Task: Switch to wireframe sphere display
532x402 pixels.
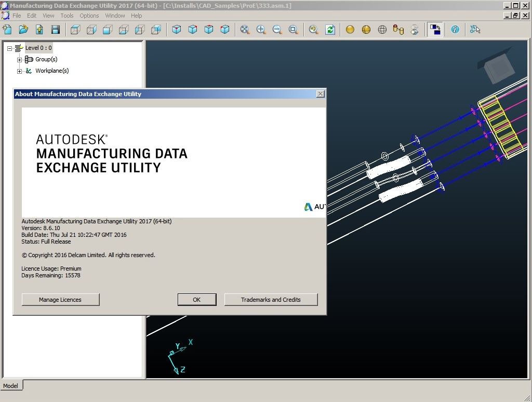Action: 382,30
